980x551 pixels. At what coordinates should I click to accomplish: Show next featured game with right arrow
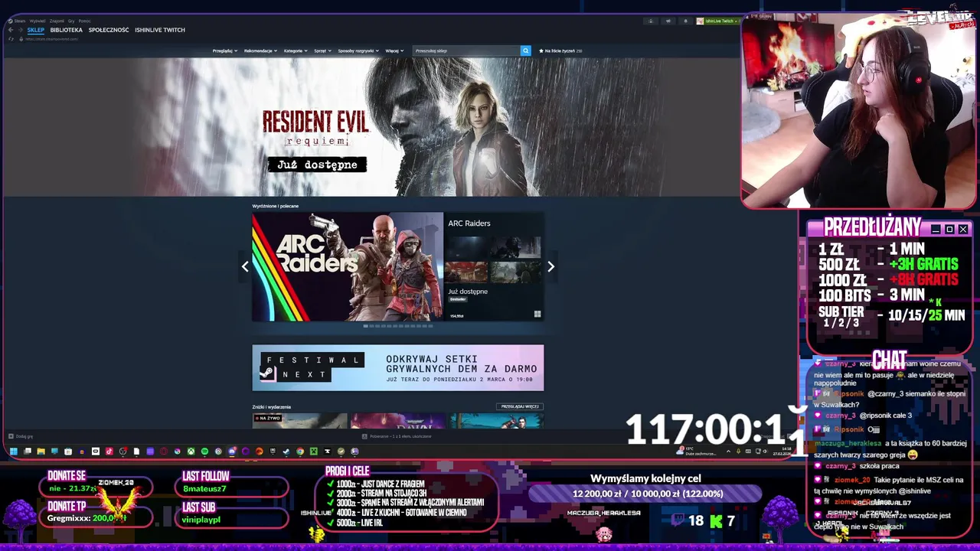coord(550,266)
